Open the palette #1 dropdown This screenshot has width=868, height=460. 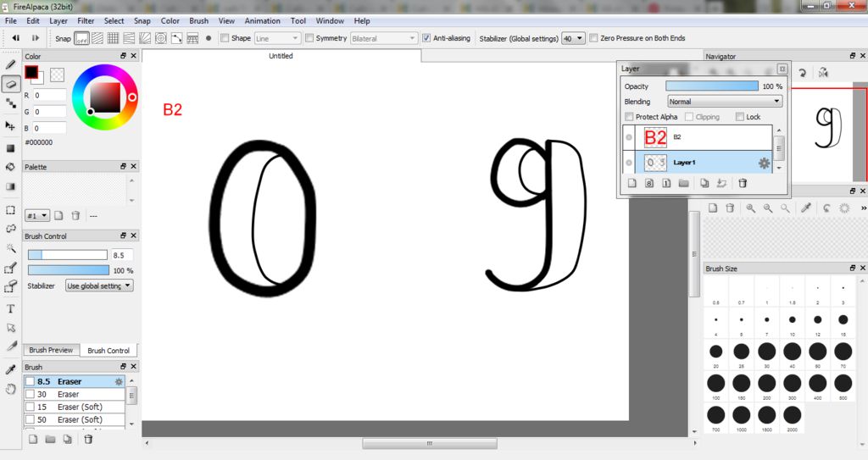[x=37, y=216]
